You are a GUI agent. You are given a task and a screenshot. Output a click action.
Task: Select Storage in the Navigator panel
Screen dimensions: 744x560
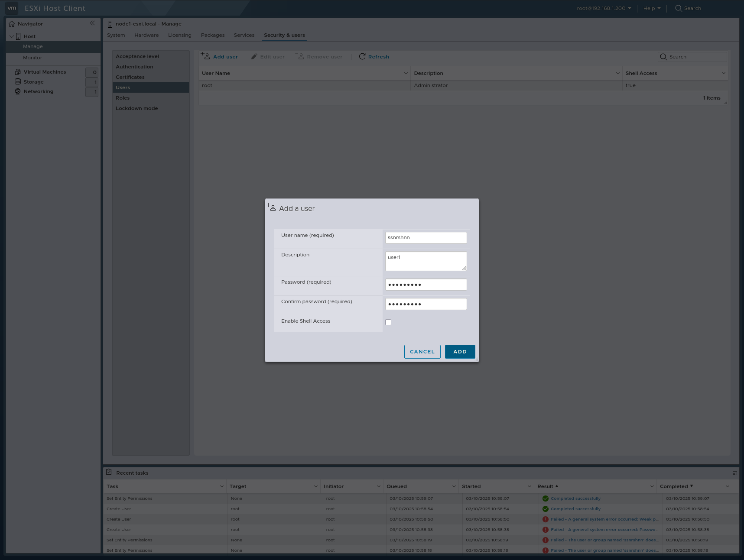pyautogui.click(x=33, y=81)
